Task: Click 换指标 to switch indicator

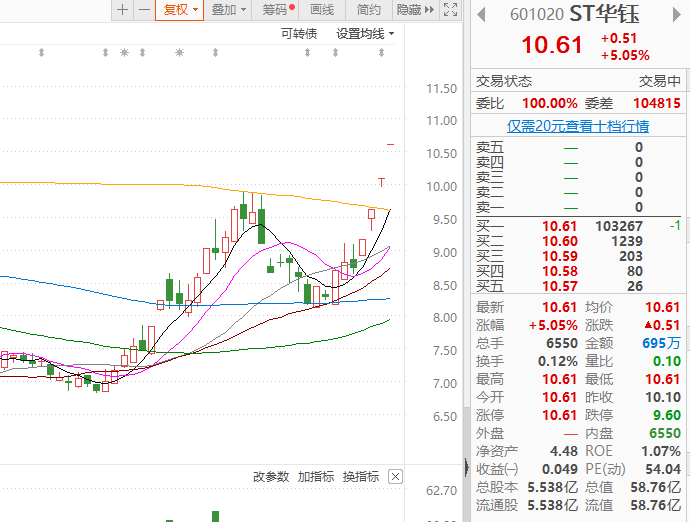Action: tap(361, 477)
